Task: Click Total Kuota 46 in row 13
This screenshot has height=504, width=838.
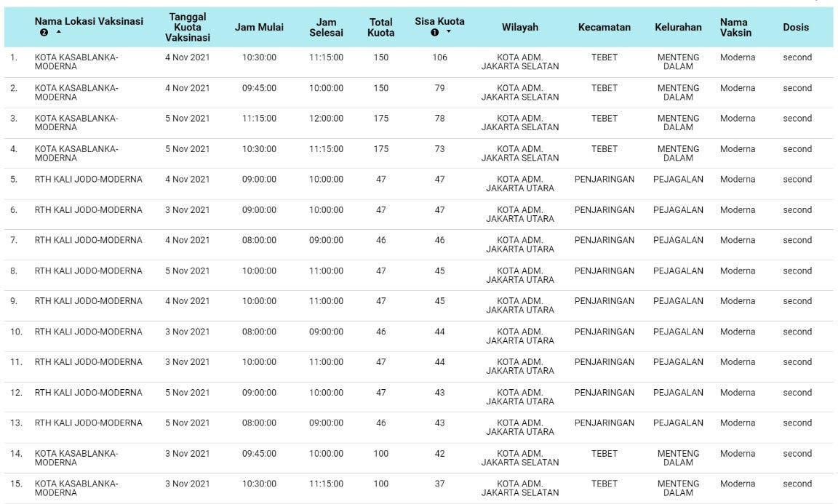Action: (381, 423)
